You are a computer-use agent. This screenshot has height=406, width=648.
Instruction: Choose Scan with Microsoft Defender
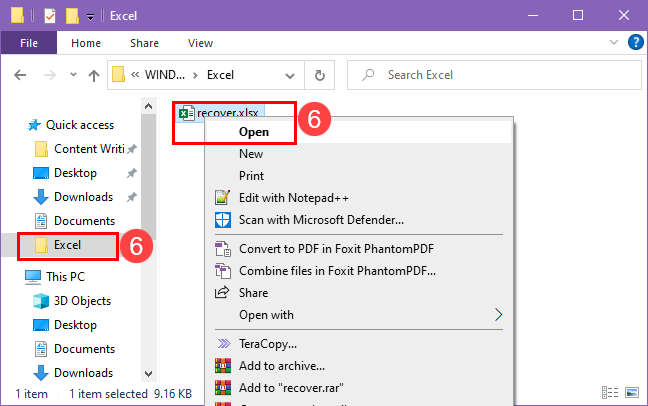click(359, 220)
